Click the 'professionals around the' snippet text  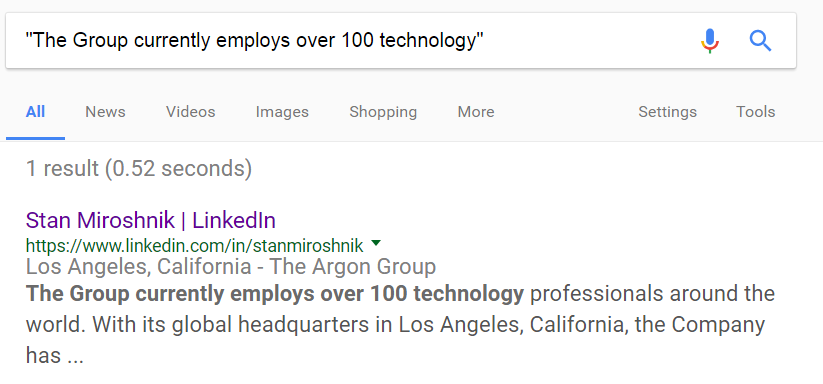point(652,294)
